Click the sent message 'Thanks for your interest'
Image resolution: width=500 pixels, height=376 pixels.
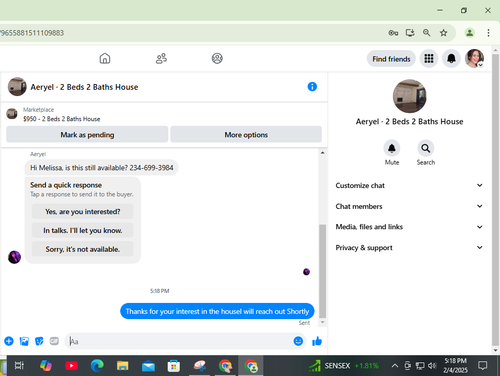[x=217, y=311]
